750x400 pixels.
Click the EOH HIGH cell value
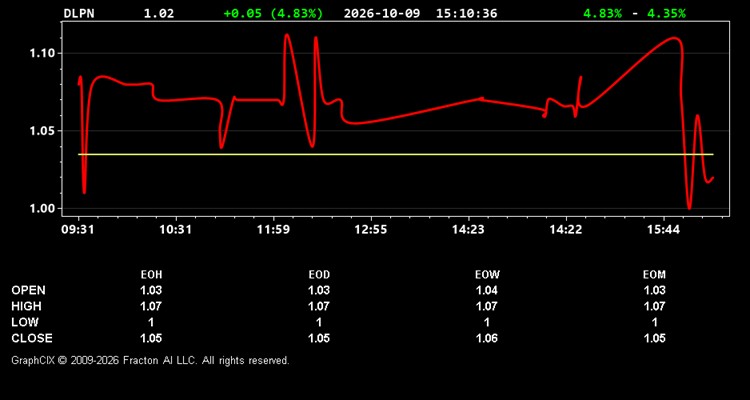click(x=151, y=306)
